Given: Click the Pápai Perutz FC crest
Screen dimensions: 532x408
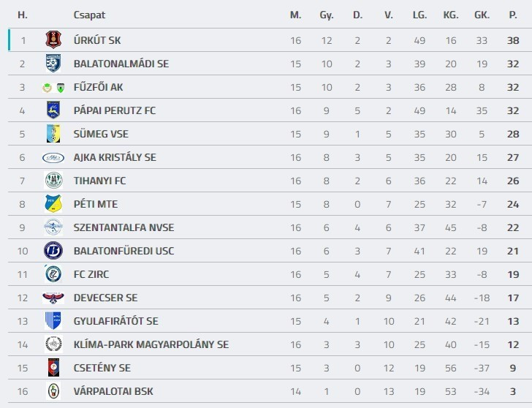Looking at the screenshot, I should click(x=53, y=110).
